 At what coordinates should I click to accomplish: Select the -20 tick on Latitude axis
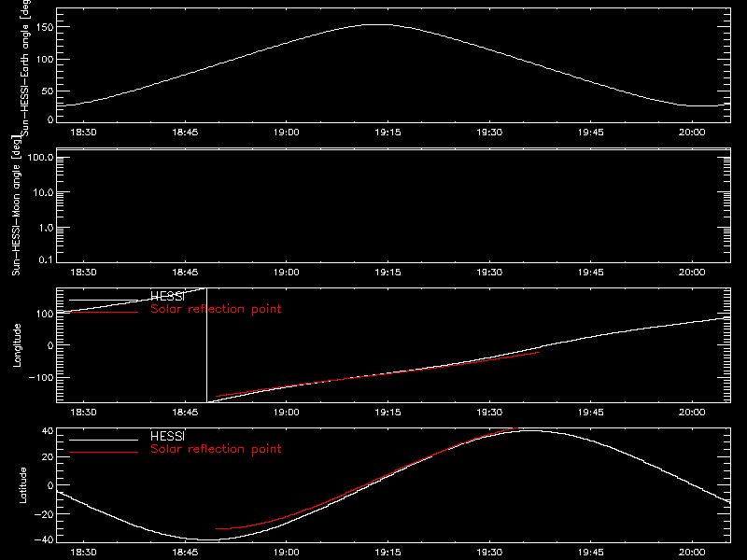coord(44,514)
